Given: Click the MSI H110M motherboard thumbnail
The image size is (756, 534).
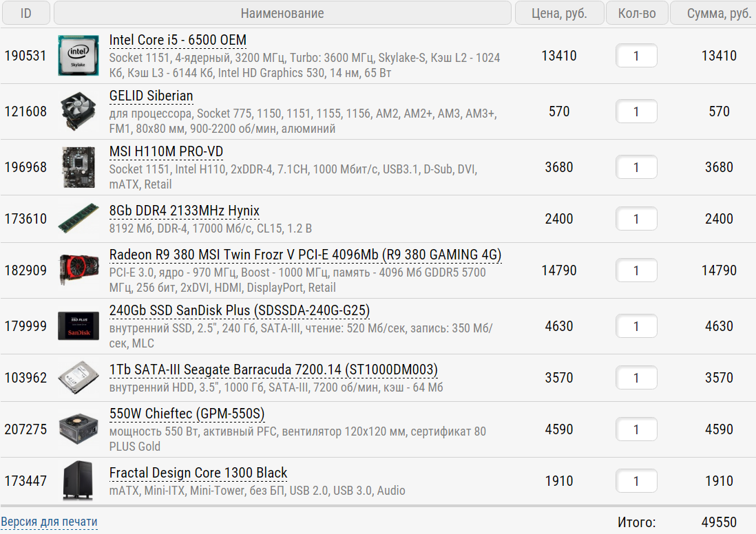Looking at the screenshot, I should tap(78, 167).
